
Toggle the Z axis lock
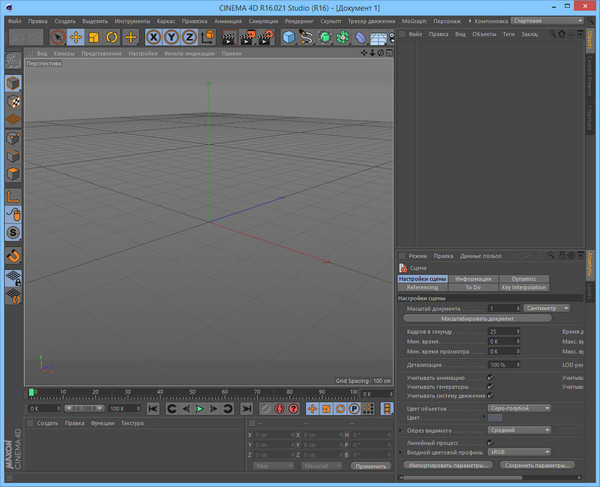coord(189,38)
